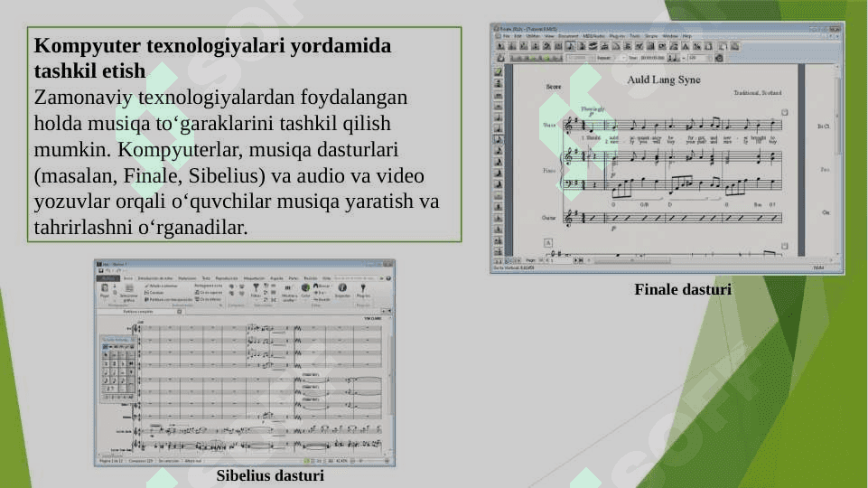Screen dimensions: 868x488
Task: Select the highlighted Simple Entry tool in Finale
Action: point(570,46)
